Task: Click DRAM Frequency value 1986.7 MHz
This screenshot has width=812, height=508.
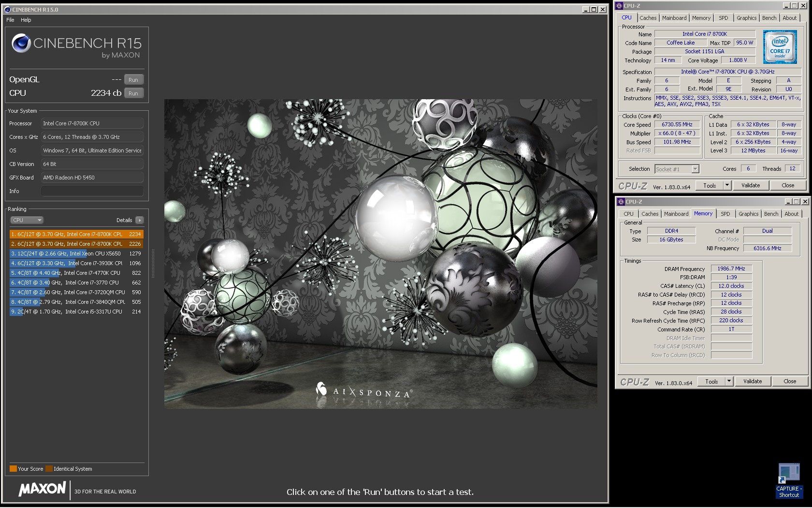Action: coord(731,269)
